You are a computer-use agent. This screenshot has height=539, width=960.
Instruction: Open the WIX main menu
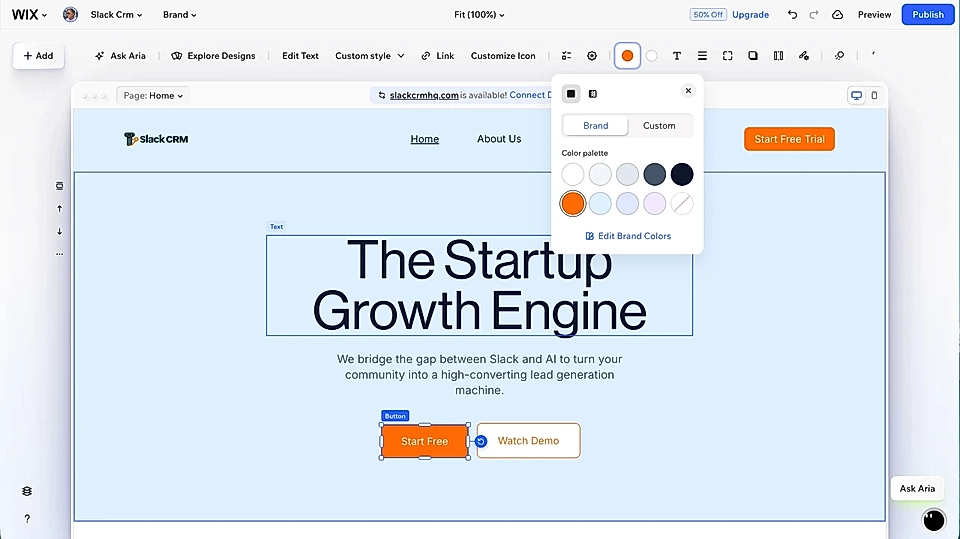point(29,14)
